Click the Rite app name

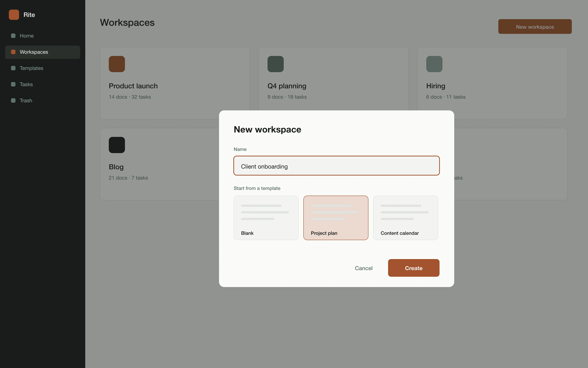pos(29,15)
